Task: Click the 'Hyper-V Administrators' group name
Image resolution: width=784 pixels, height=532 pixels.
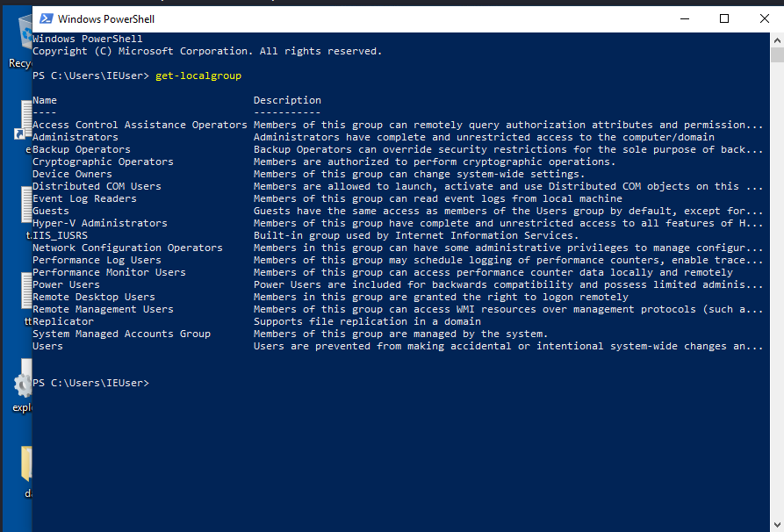Action: (x=100, y=223)
